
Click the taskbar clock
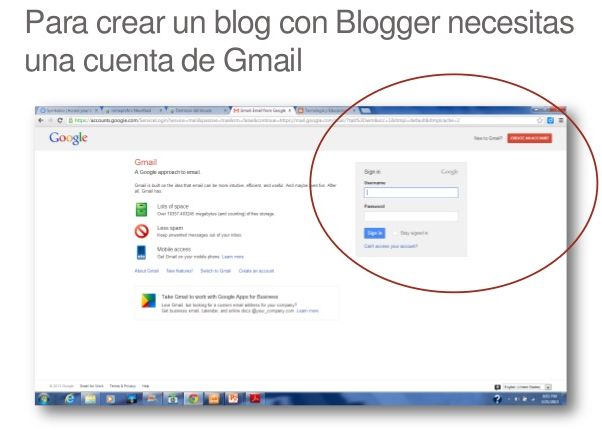pyautogui.click(x=550, y=399)
